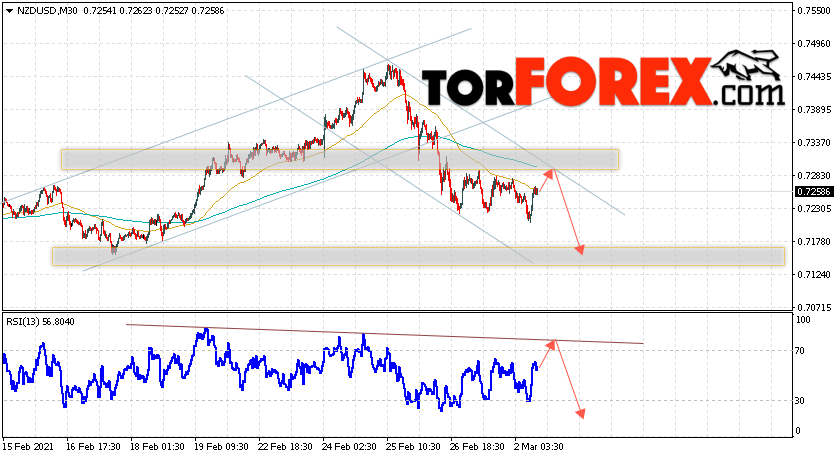Screen dimensions: 838x458
Task: Select the 0.73370 price axis label
Action: coord(813,143)
